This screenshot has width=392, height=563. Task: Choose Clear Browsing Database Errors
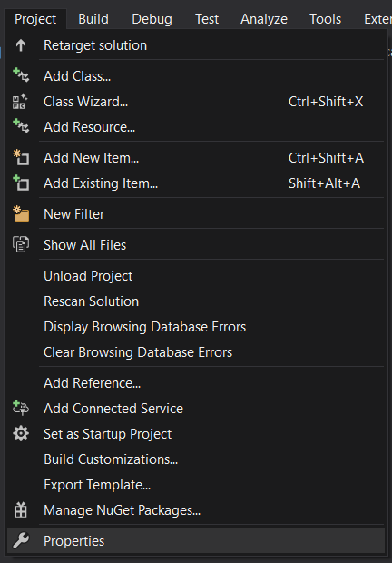click(x=196, y=352)
